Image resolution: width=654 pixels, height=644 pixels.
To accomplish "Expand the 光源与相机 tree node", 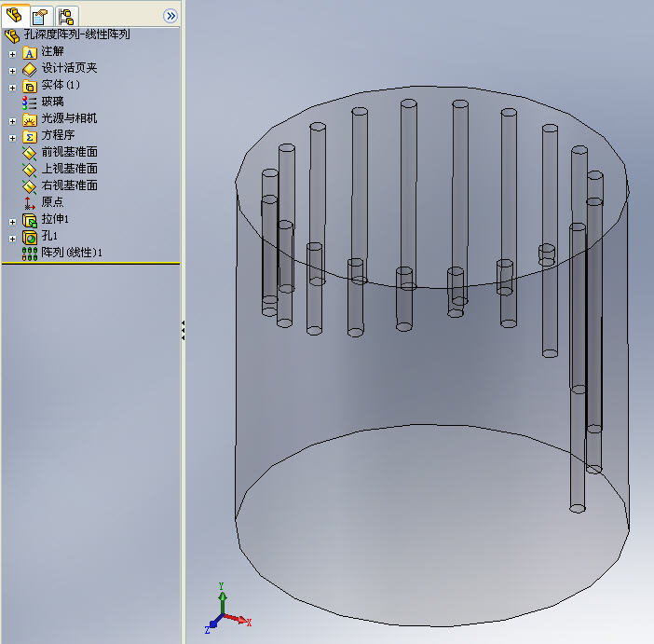I will [x=12, y=121].
